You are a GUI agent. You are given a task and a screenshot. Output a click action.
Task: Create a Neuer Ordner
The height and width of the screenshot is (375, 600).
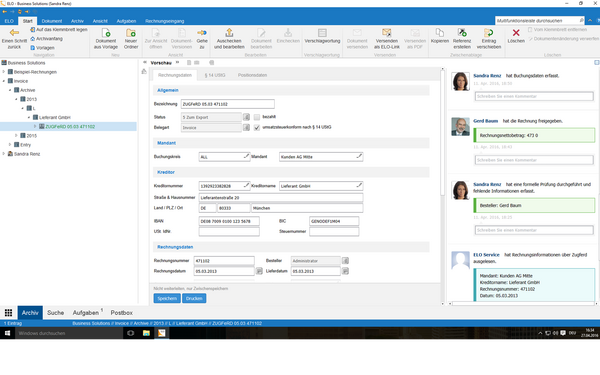[131, 39]
